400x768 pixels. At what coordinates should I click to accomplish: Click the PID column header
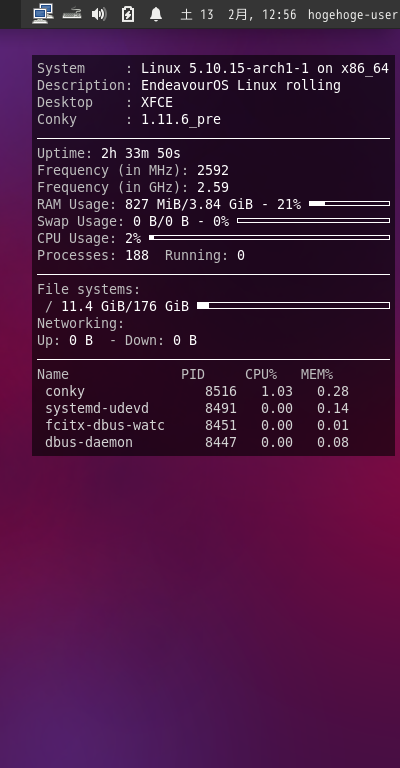(193, 374)
